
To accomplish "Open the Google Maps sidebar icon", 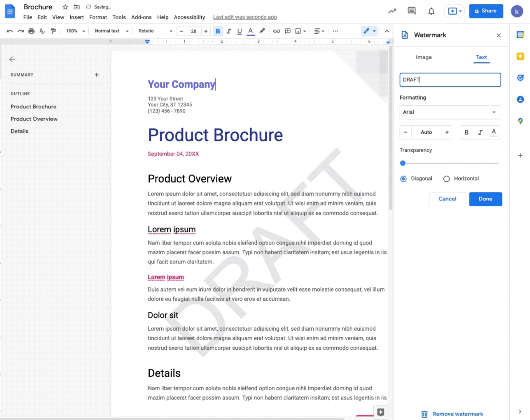I will (520, 121).
